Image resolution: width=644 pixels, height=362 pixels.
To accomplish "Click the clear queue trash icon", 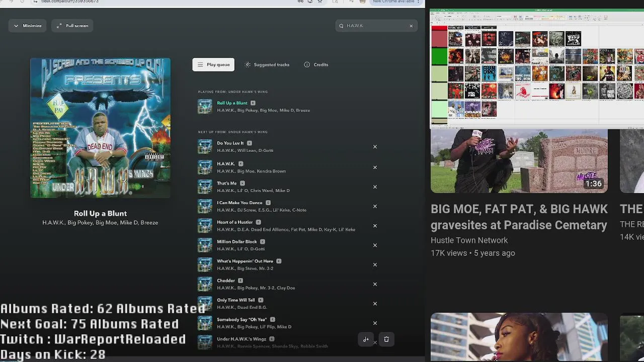I will click(x=386, y=339).
